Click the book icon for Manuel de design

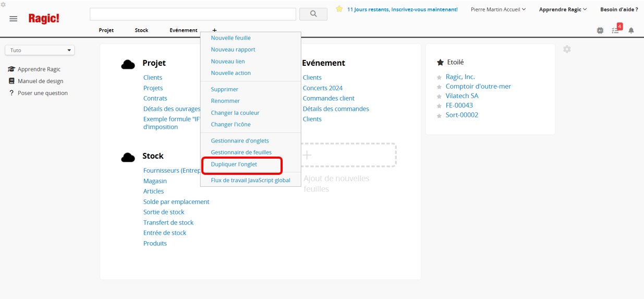11,81
